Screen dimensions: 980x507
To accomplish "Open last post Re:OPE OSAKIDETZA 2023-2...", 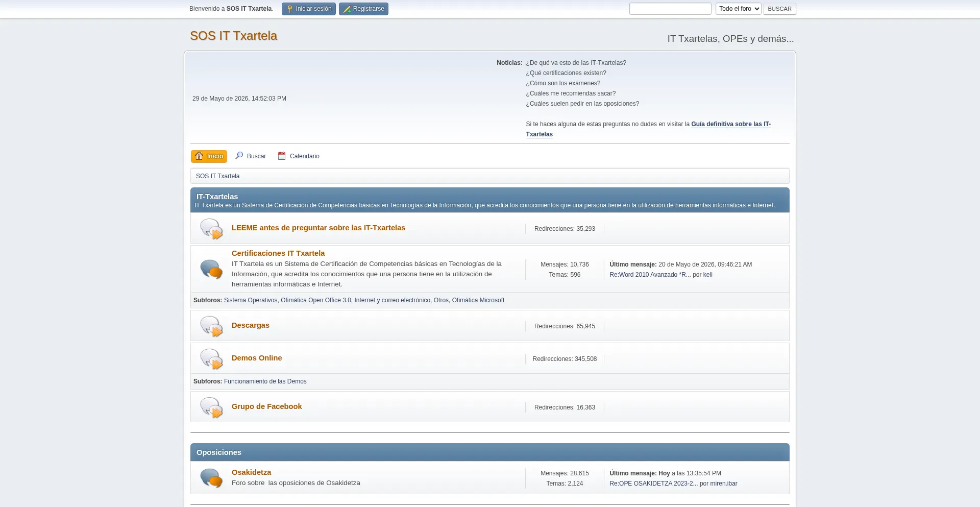I will 654,484.
